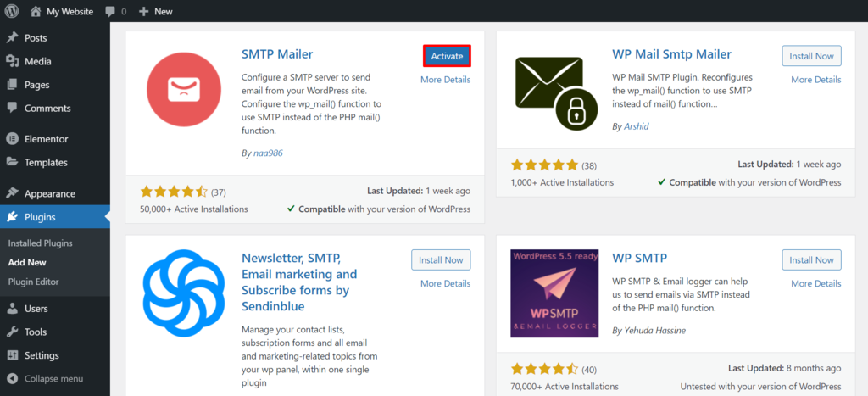Open the Installed Plugins submenu item
This screenshot has width=868, height=396.
pyautogui.click(x=40, y=243)
